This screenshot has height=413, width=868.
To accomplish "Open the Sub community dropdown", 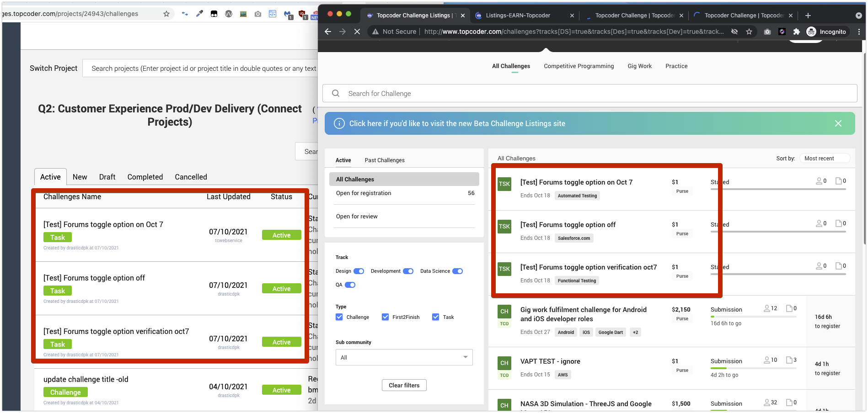I will click(404, 357).
